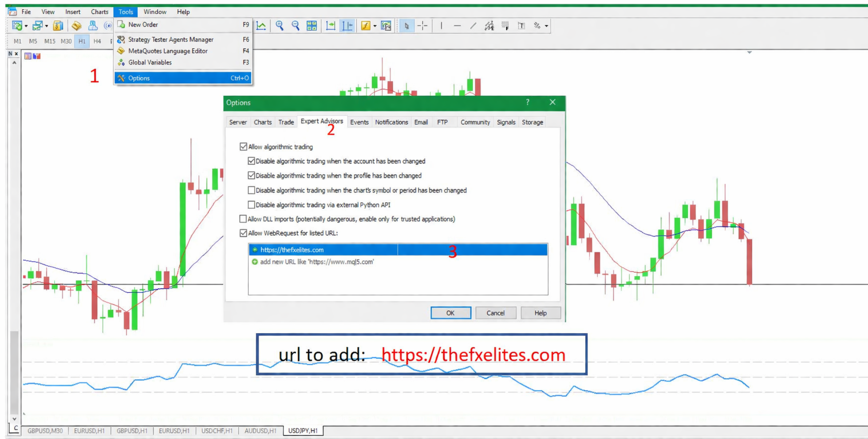Toggle Allow WebRequest for listed URL
Image resolution: width=868 pixels, height=439 pixels.
click(x=243, y=233)
